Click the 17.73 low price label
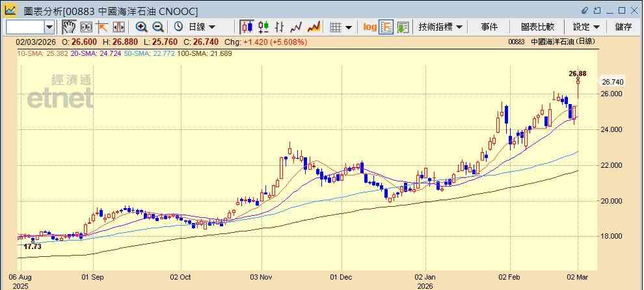644x290 pixels. tap(33, 247)
